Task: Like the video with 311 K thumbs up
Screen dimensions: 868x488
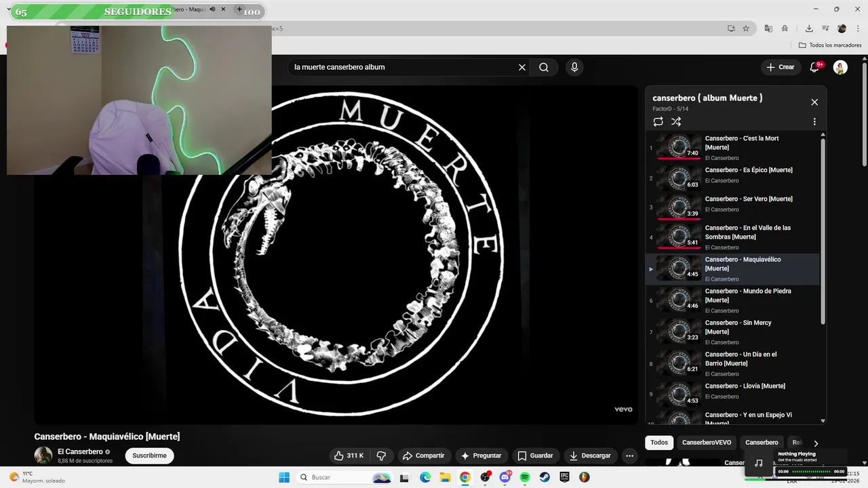Action: click(349, 455)
